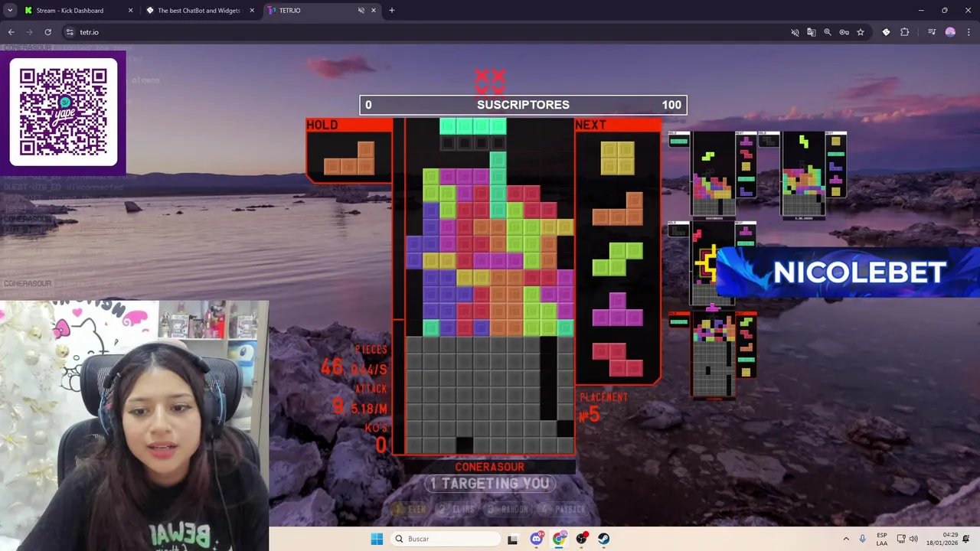Click the SUSCRIPTORES goal progress bar
Viewport: 980px width, 551px height.
pyautogui.click(x=523, y=105)
